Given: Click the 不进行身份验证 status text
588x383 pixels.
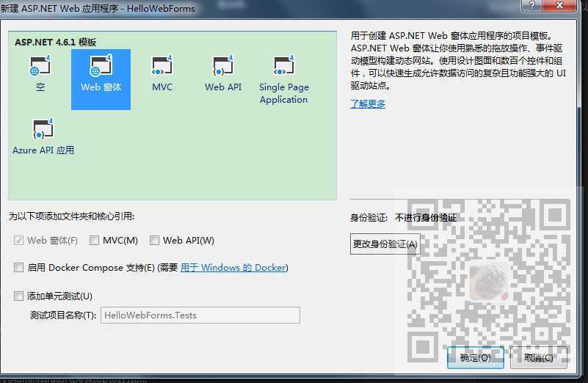Looking at the screenshot, I should coord(426,218).
